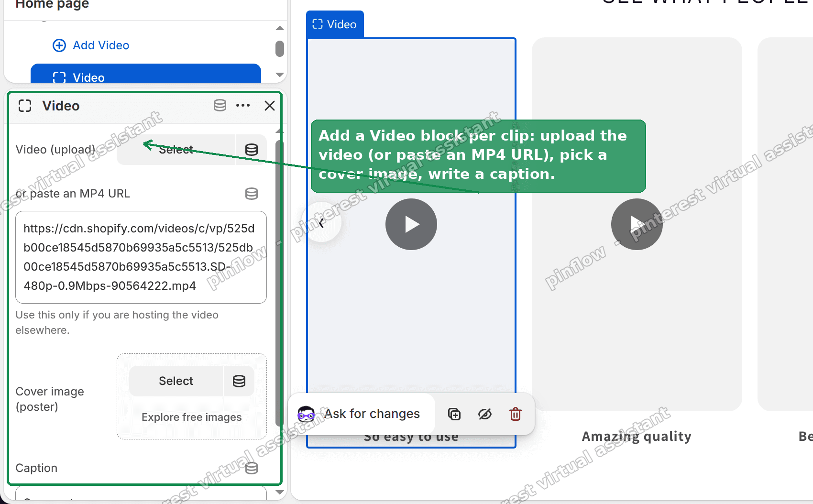
Task: Duplicate the selected block
Action: (454, 414)
